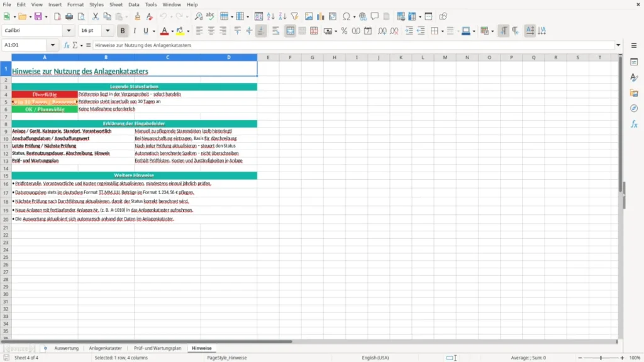Open the Data menu
This screenshot has height=362, width=644.
point(133,4)
